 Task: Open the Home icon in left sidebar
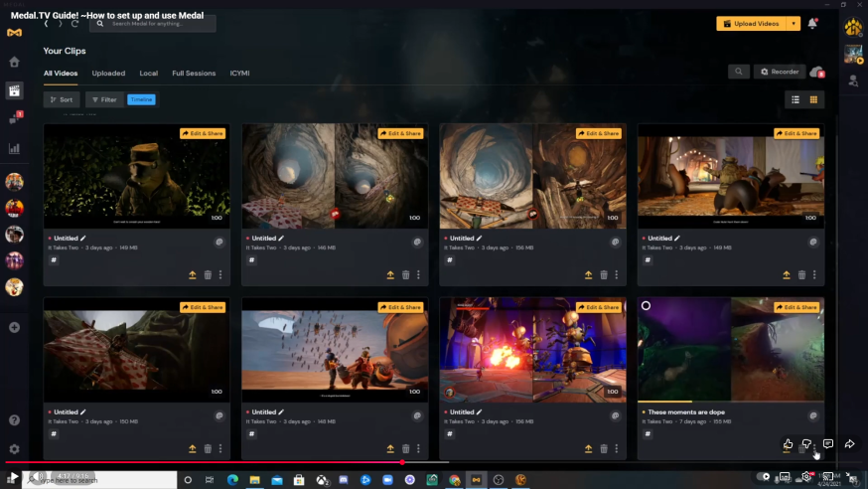[x=14, y=62]
